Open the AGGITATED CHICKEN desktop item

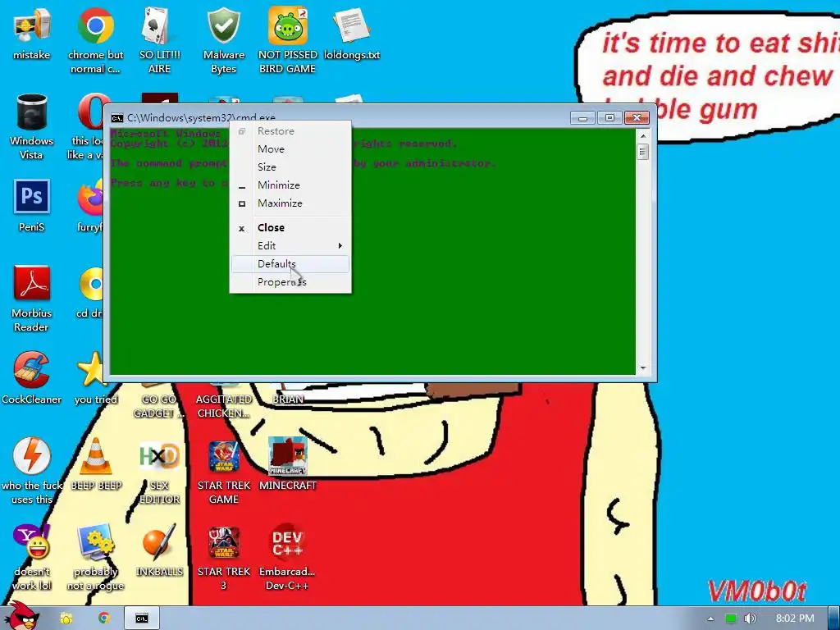(x=223, y=402)
